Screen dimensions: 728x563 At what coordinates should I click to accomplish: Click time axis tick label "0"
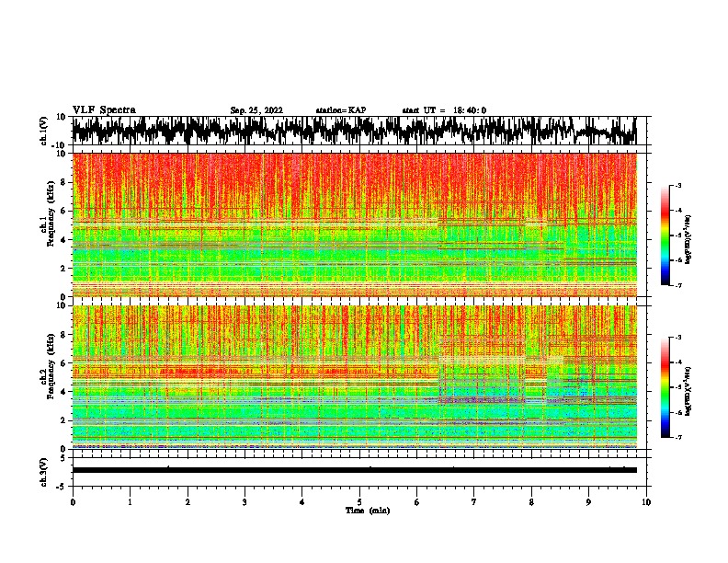tap(73, 502)
